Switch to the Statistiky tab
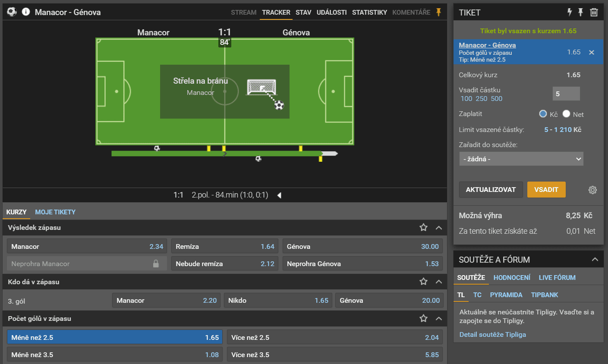The width and height of the screenshot is (608, 364). point(369,13)
